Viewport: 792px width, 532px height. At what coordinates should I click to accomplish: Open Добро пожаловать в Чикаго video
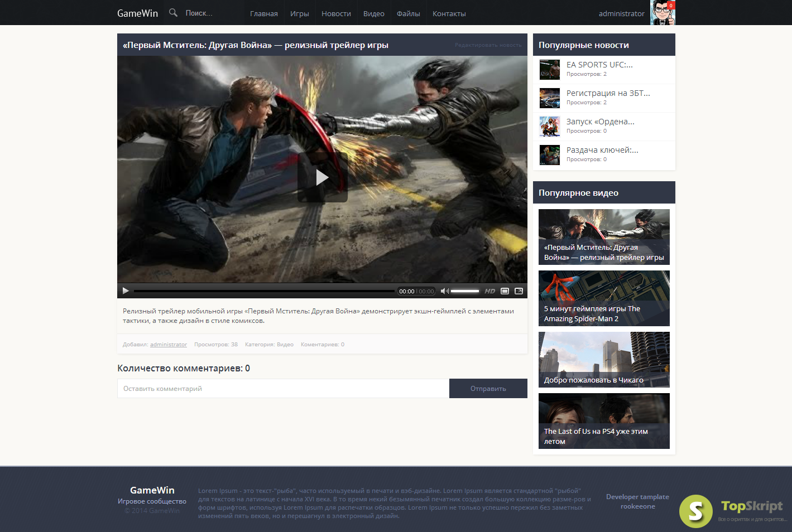604,360
